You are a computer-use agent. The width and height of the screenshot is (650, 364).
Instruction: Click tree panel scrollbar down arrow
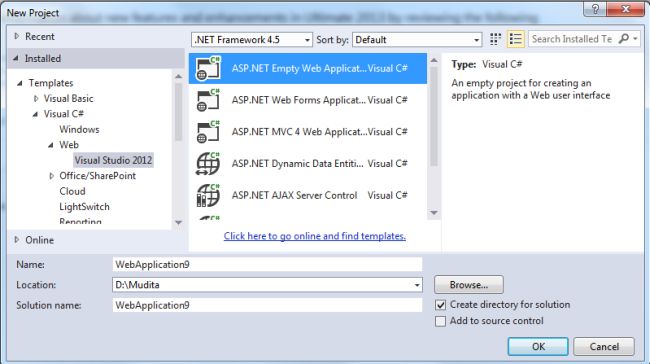tap(178, 223)
